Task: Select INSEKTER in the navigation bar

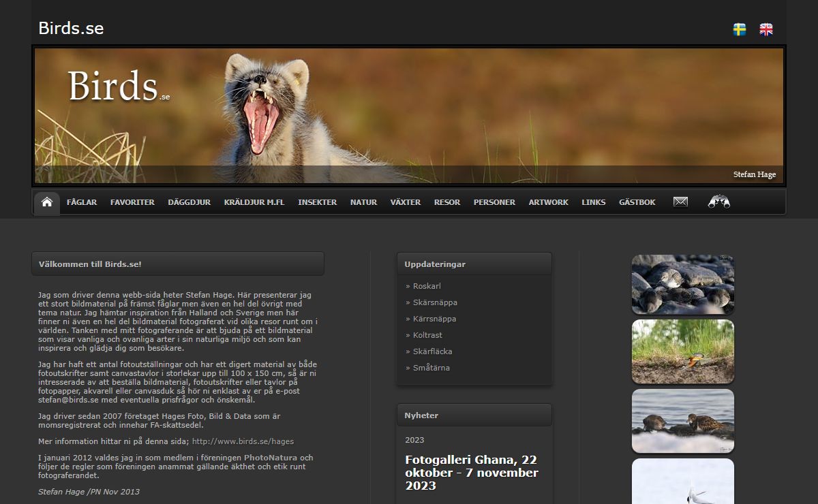Action: [317, 202]
